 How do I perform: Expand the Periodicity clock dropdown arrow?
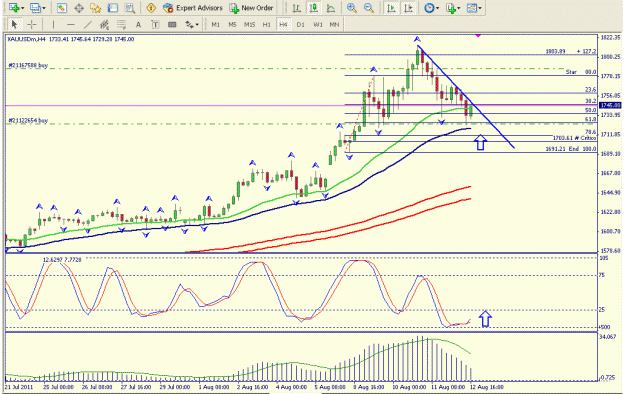[x=438, y=8]
